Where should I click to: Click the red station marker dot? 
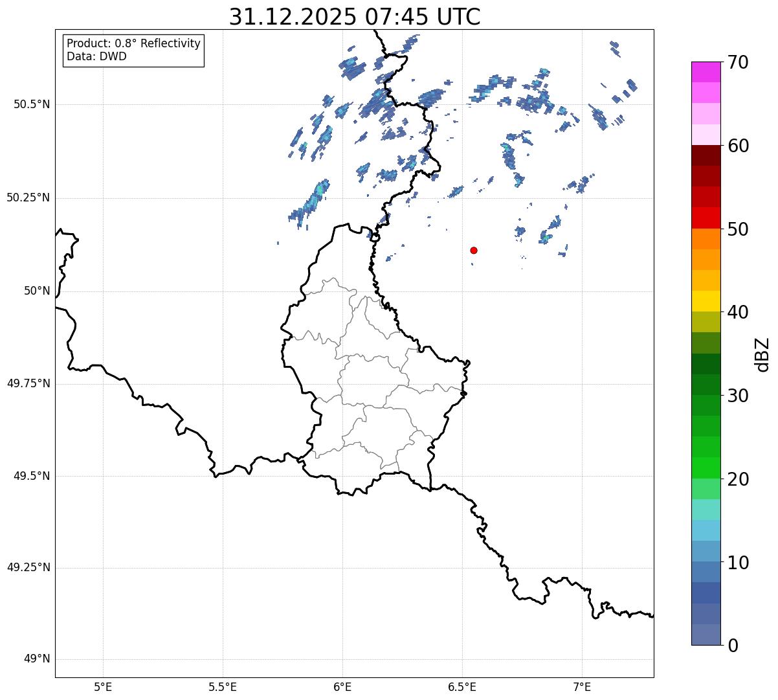click(x=474, y=250)
